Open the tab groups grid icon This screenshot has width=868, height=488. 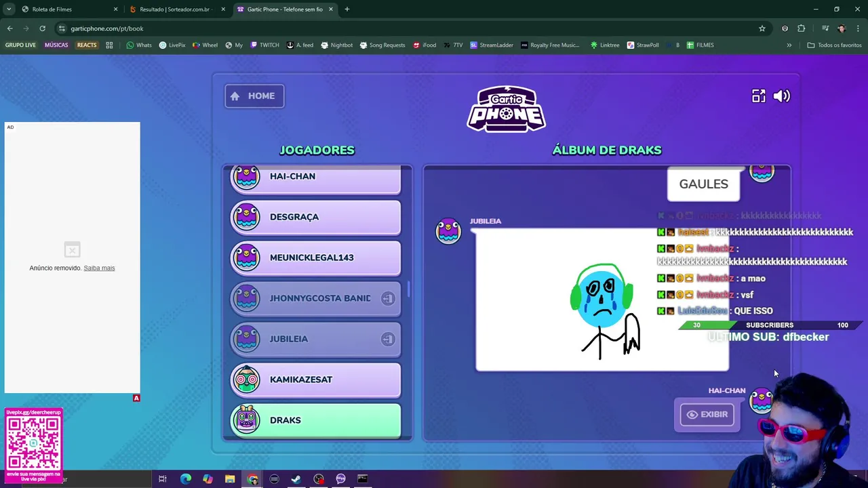click(x=109, y=45)
